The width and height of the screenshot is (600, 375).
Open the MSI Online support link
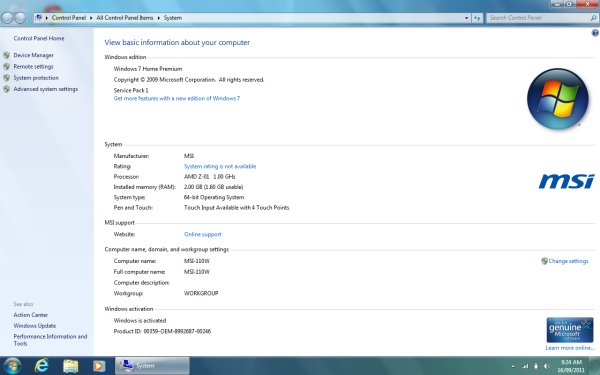(202, 234)
